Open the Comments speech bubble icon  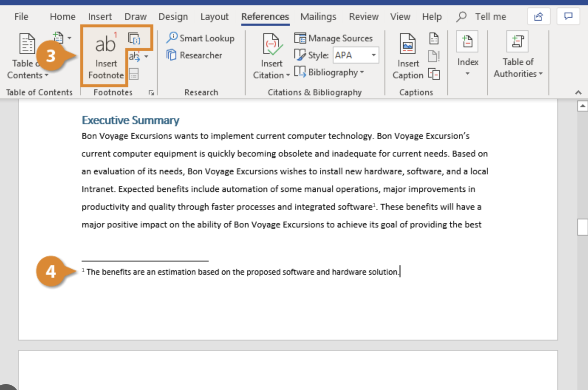(x=568, y=17)
